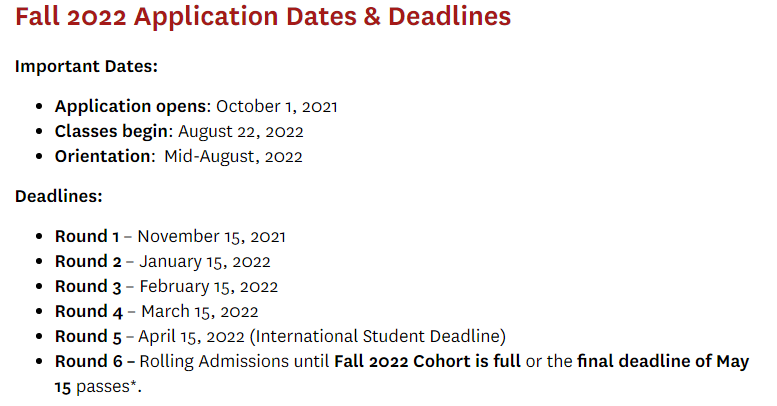Click the November 15, 2021 deadline
This screenshot has width=777, height=406.
pyautogui.click(x=211, y=236)
